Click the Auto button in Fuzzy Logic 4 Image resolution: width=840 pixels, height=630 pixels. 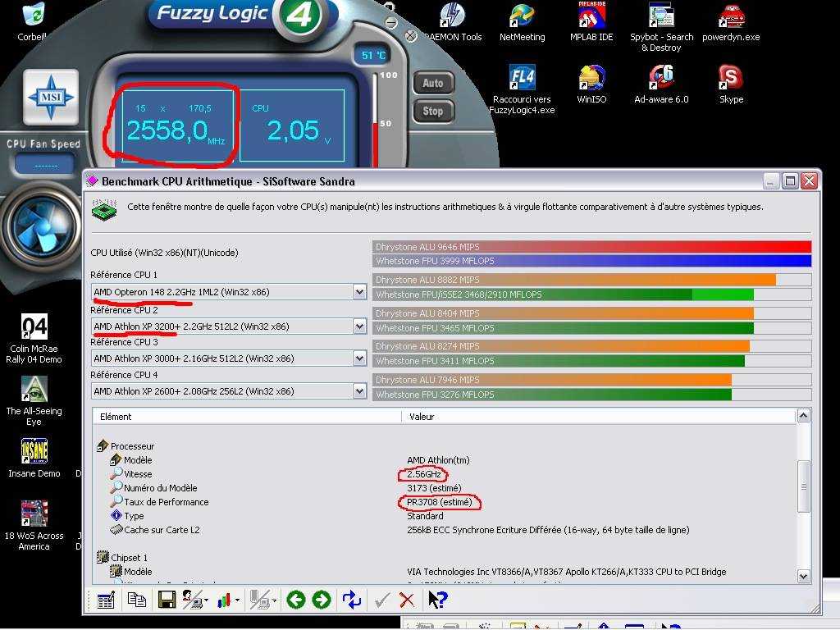433,83
